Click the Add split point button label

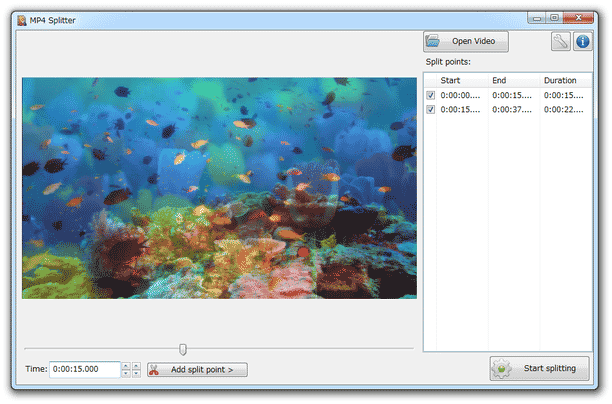[202, 370]
